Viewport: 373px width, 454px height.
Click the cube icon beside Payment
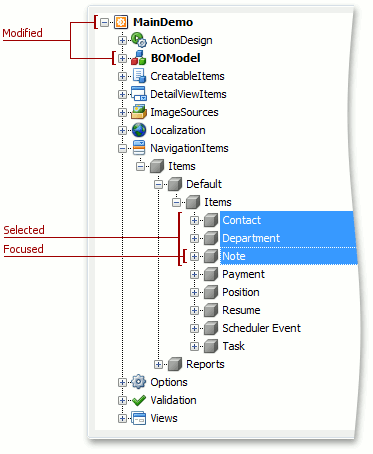click(211, 274)
